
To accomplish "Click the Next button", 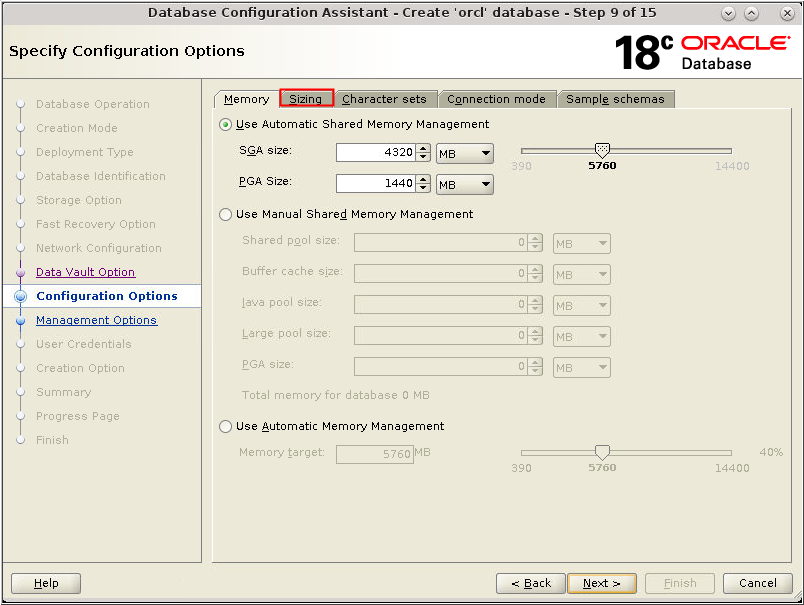I will point(602,583).
